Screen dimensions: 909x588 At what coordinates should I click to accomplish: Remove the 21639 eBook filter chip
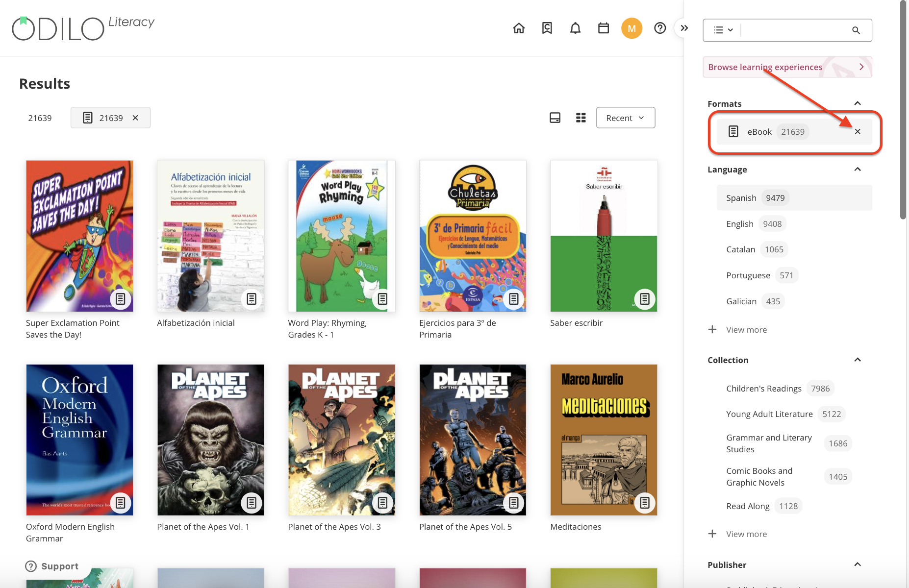pyautogui.click(x=136, y=118)
